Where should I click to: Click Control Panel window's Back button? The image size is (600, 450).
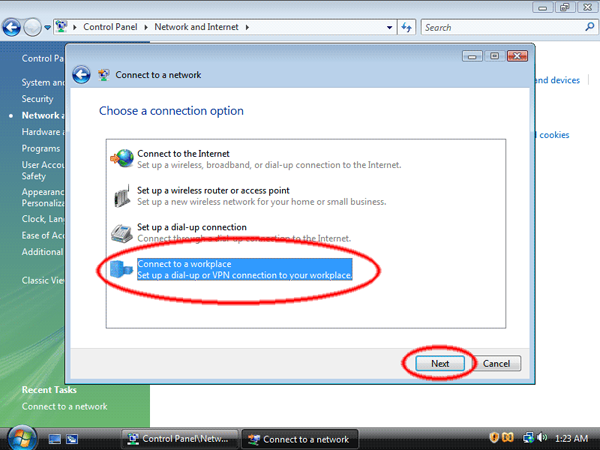click(x=11, y=27)
